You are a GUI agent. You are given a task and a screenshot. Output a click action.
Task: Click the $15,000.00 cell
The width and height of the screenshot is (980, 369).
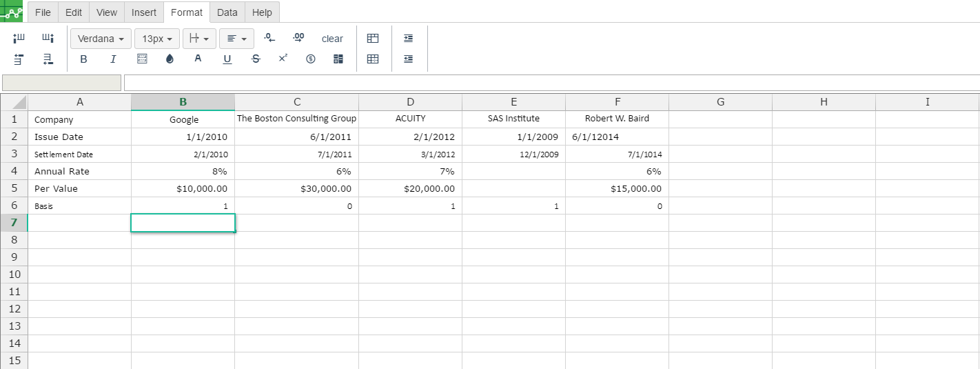click(617, 188)
